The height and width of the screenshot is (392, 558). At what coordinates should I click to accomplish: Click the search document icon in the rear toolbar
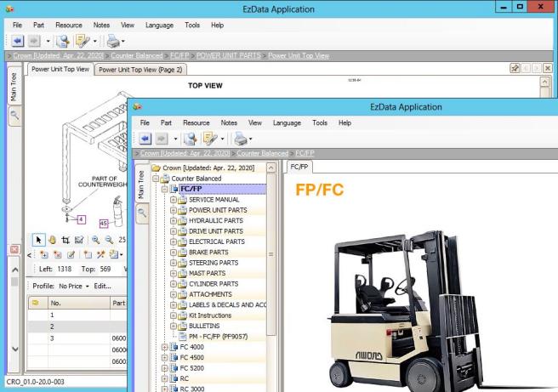62,40
